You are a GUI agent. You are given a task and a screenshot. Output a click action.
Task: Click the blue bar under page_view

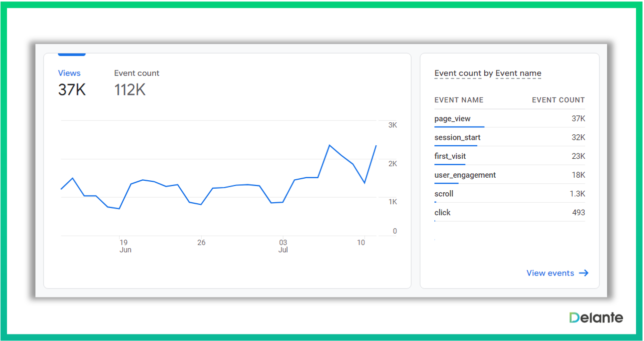point(459,127)
